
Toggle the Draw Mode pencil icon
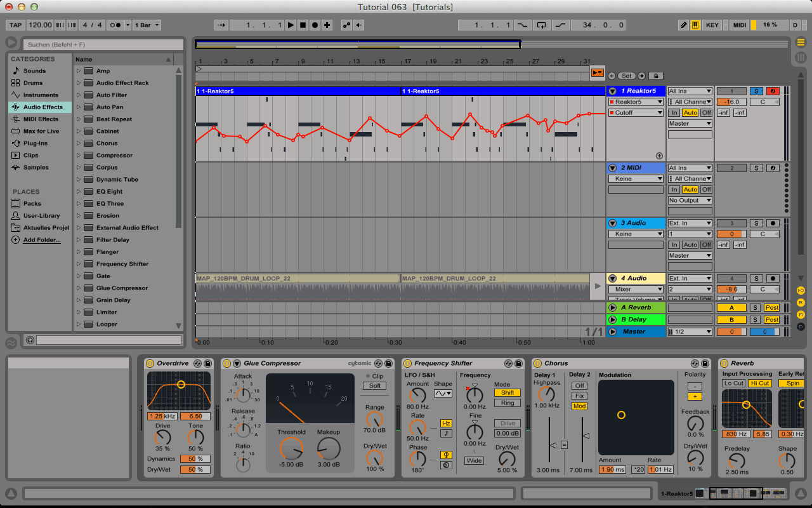(x=683, y=25)
